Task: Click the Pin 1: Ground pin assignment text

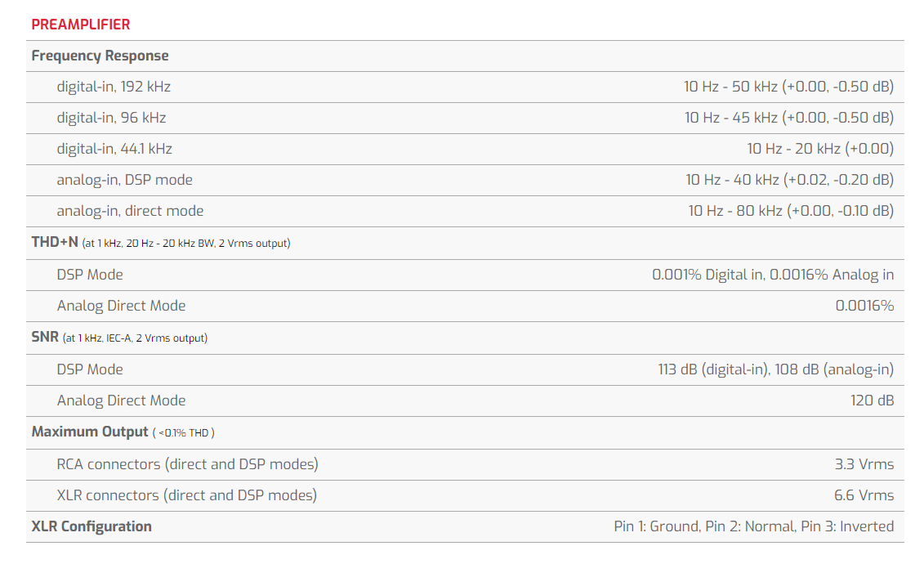Action: coord(656,526)
